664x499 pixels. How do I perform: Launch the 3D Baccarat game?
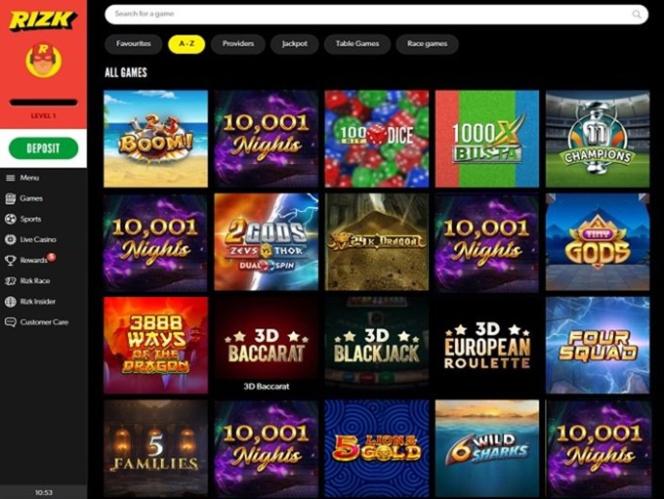pyautogui.click(x=266, y=345)
